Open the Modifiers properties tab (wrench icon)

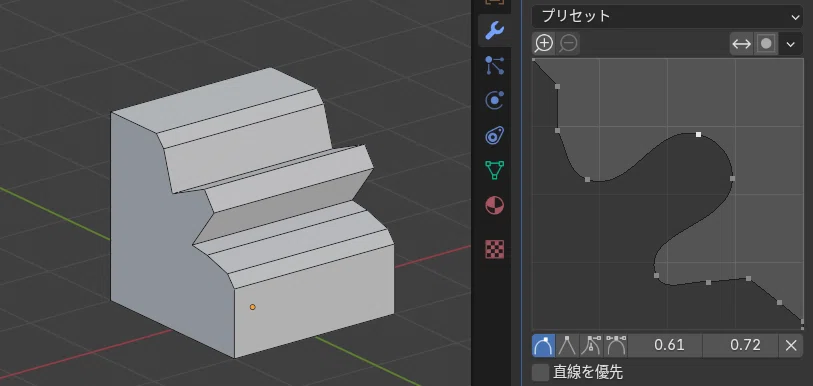[x=494, y=31]
